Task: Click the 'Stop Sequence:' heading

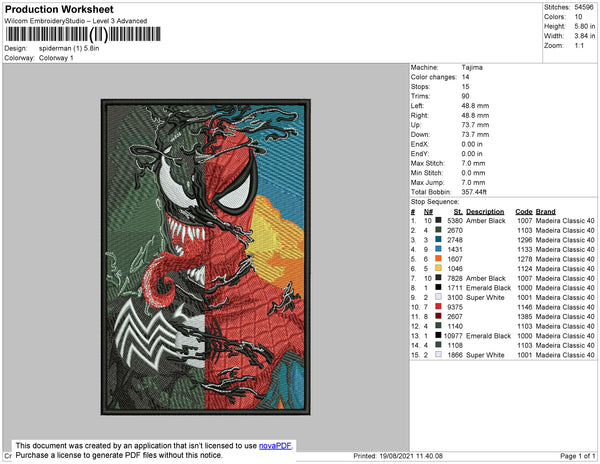Action: coord(435,202)
